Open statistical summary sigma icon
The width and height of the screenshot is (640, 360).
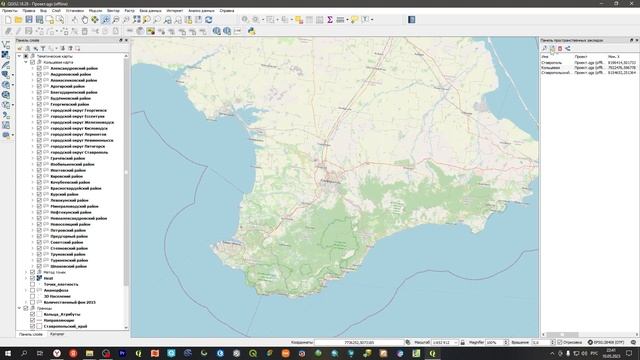(330, 20)
